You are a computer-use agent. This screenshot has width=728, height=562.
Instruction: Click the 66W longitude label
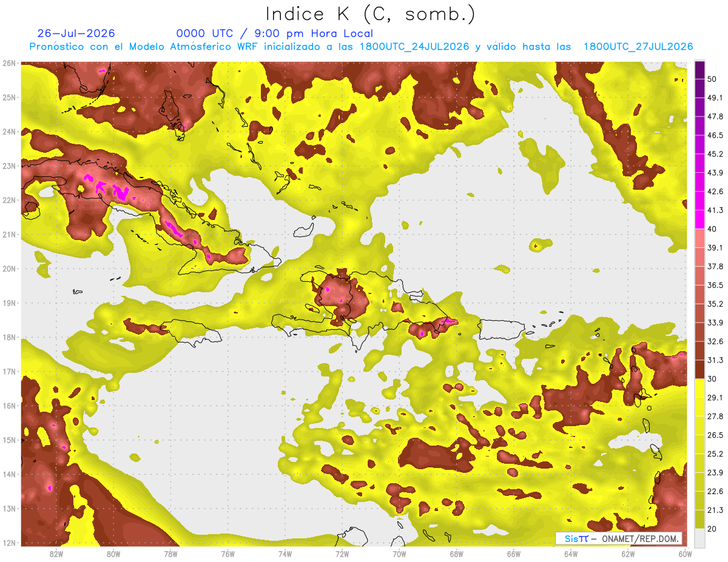[x=514, y=554]
